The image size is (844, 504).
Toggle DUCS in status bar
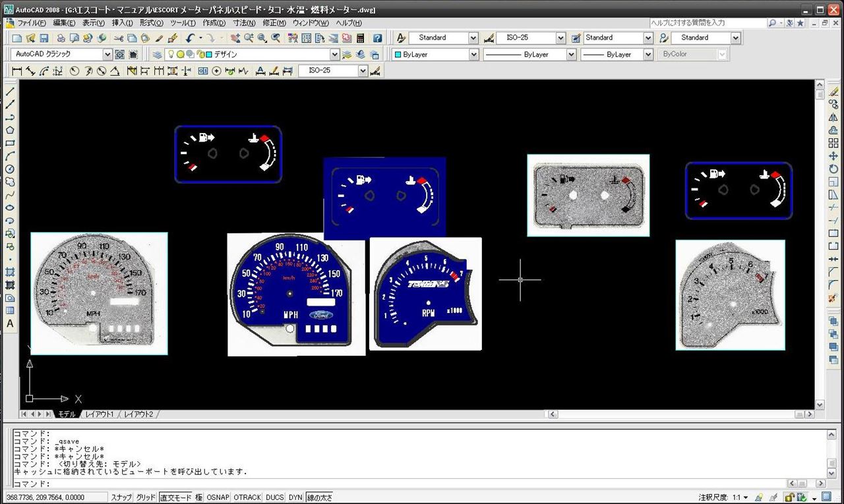coord(274,497)
